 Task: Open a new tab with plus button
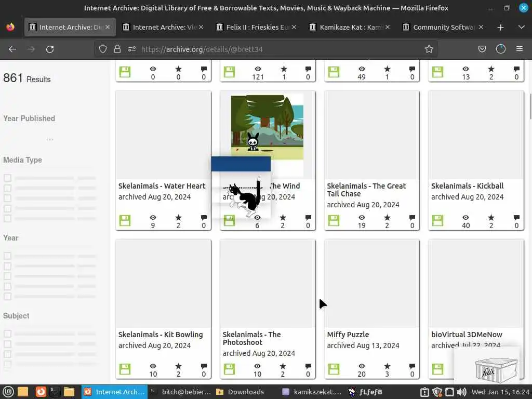click(x=500, y=27)
